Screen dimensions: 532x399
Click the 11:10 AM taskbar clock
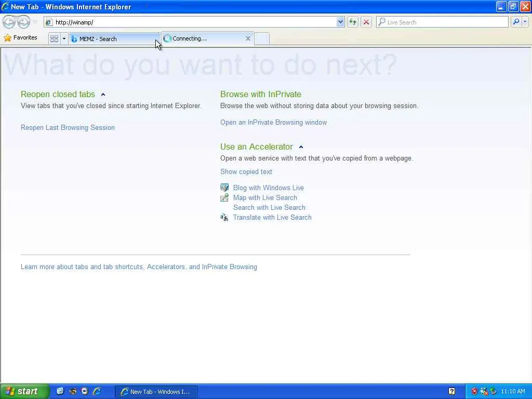tap(513, 392)
